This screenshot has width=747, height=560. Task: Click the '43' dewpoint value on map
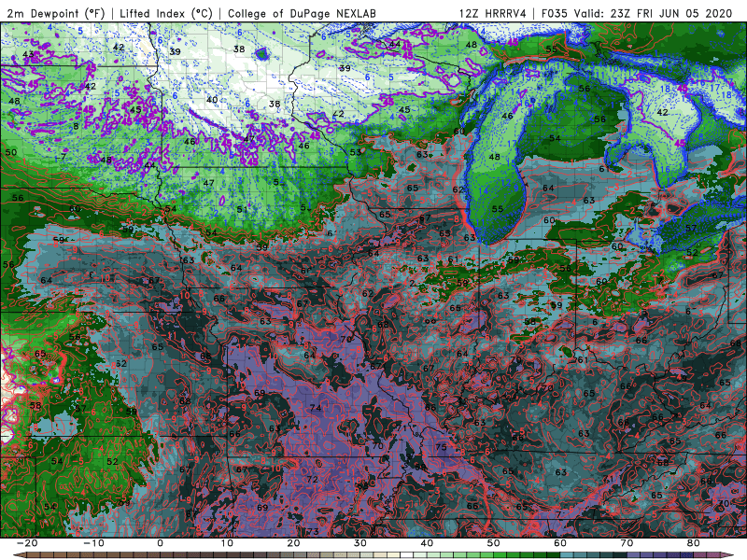coord(28,54)
